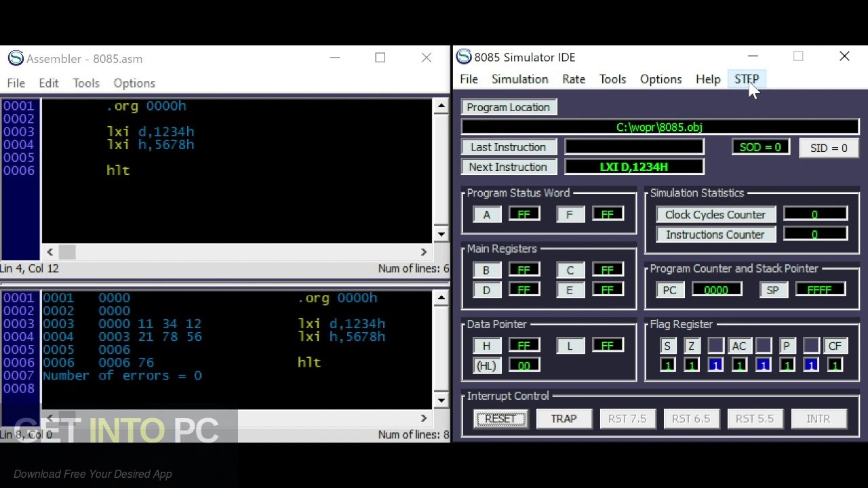Click the A register button
Screen dimensions: 868x488
(x=486, y=215)
